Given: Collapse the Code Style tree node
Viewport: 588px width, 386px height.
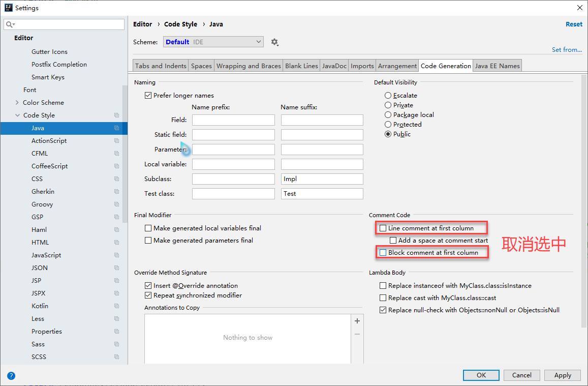Looking at the screenshot, I should (17, 115).
